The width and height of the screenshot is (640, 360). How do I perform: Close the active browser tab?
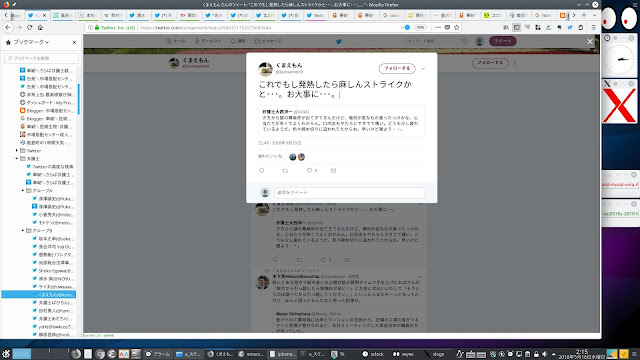44,15
